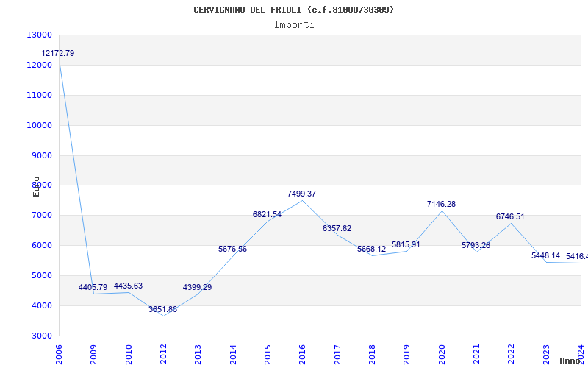Click the 10000 y-axis value
Screen dimensions: 588x368
pos(40,125)
